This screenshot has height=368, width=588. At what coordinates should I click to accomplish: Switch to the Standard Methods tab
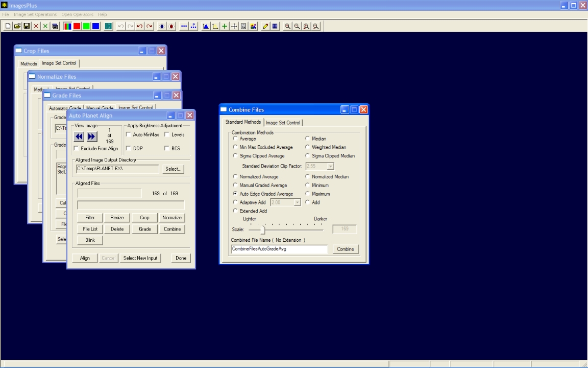pyautogui.click(x=243, y=122)
